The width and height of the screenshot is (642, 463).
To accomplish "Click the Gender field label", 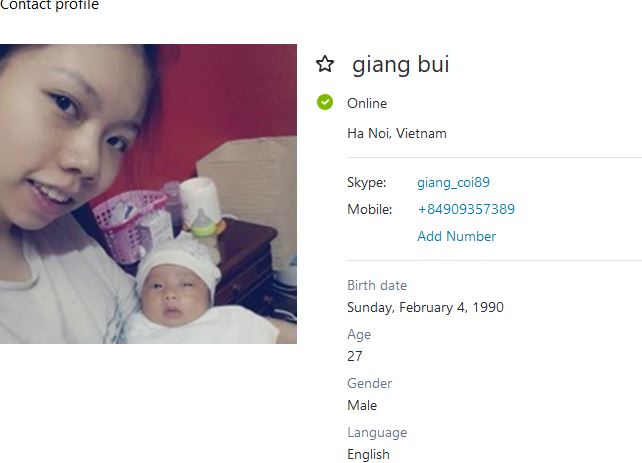I will (x=369, y=384).
